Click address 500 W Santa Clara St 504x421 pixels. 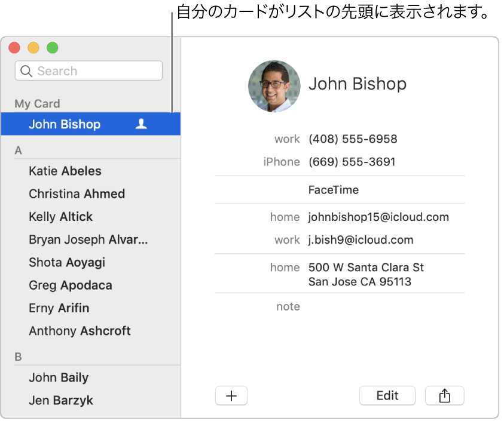(366, 268)
